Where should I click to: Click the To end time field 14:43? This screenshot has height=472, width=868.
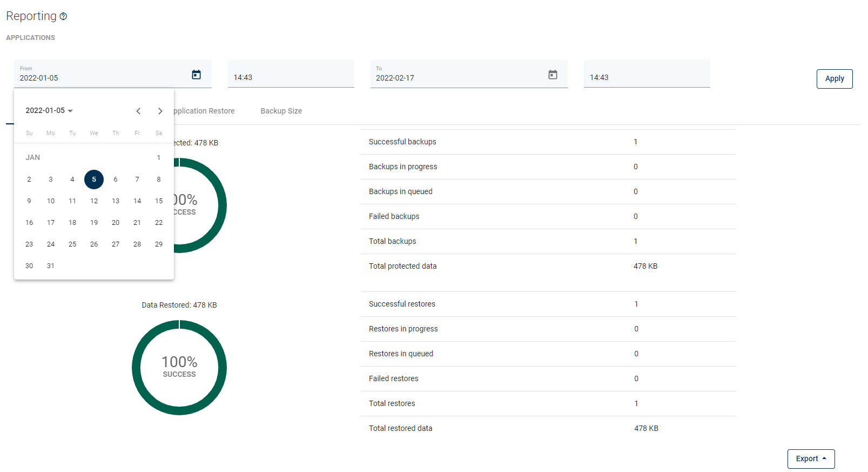(x=647, y=77)
